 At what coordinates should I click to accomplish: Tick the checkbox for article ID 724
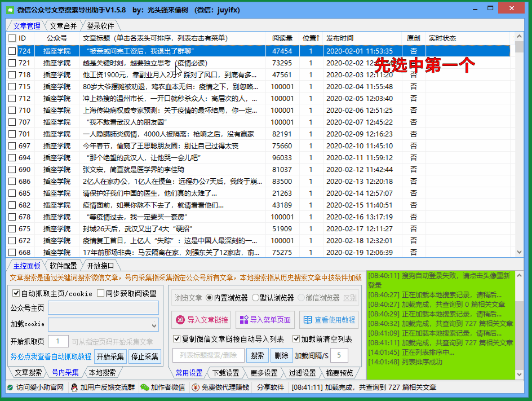coord(12,51)
